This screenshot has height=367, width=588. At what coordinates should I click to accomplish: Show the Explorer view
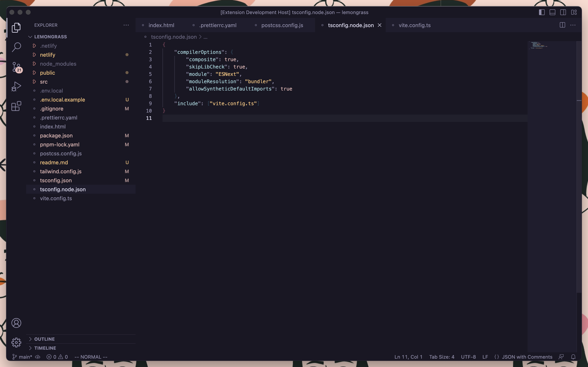[16, 28]
